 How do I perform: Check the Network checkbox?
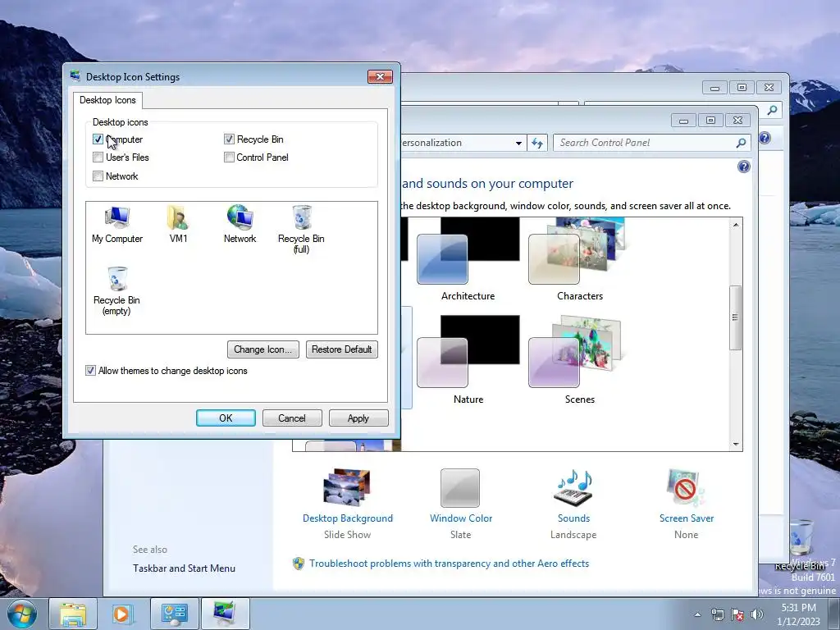pyautogui.click(x=98, y=176)
